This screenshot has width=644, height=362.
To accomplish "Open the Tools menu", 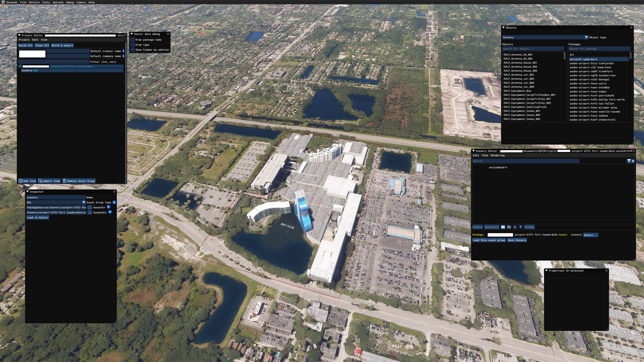I will pyautogui.click(x=46, y=2).
